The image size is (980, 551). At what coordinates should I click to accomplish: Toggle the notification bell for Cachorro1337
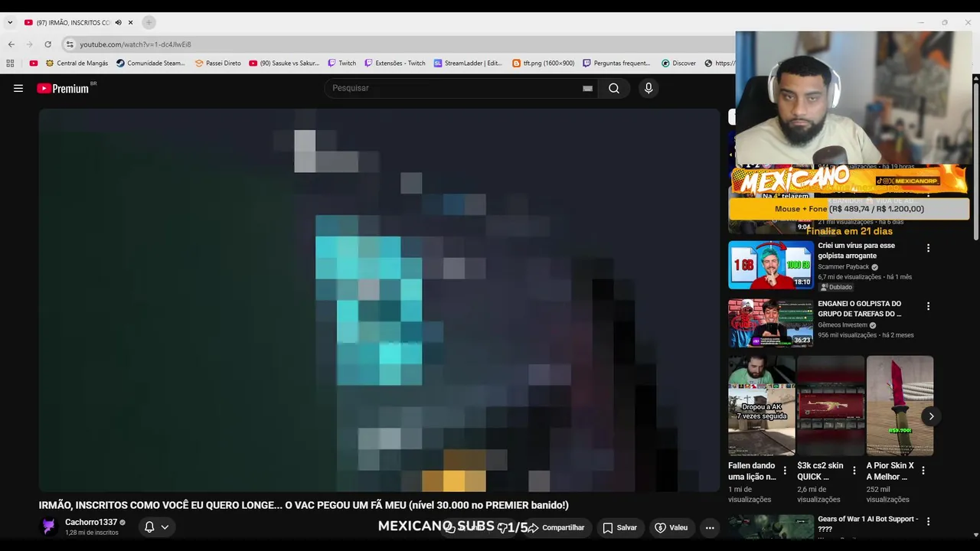(149, 527)
